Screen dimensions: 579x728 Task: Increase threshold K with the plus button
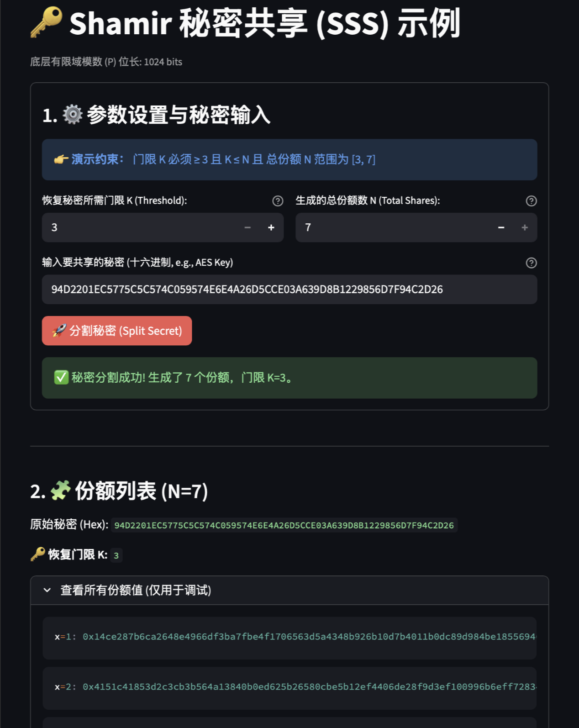pyautogui.click(x=271, y=227)
